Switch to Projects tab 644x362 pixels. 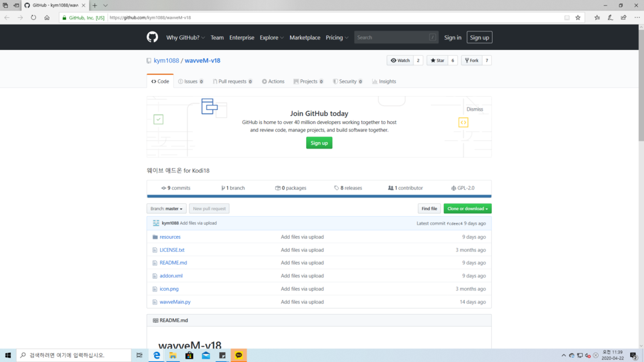(309, 81)
